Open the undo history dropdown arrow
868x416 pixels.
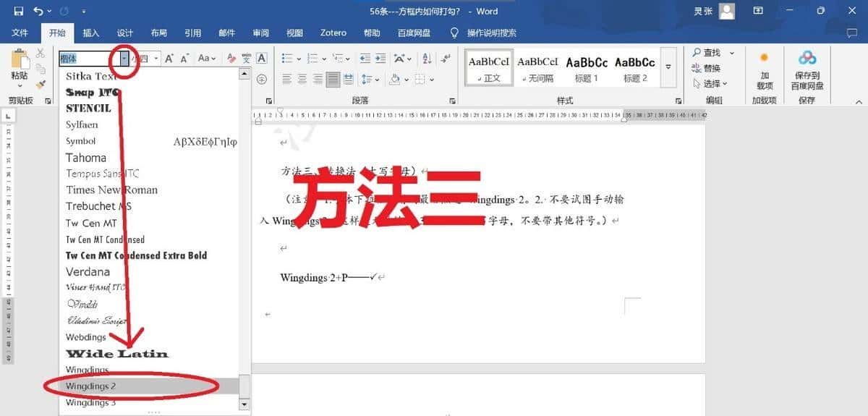coord(48,12)
